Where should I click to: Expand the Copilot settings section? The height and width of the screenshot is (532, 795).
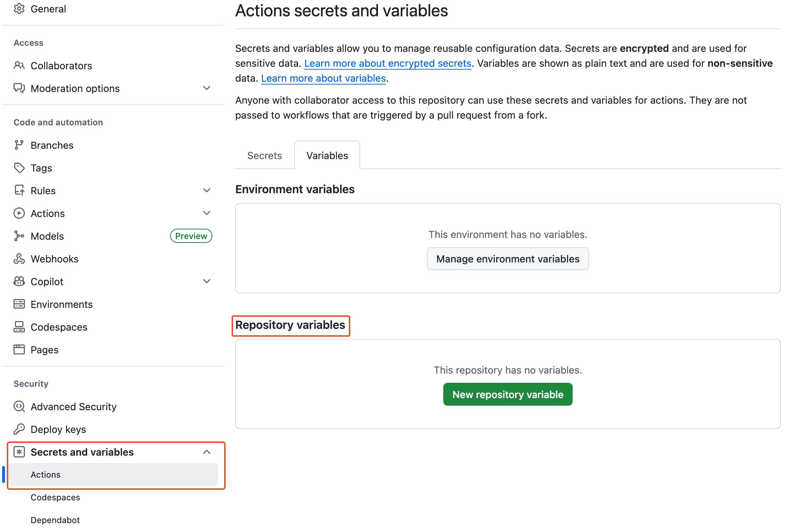[207, 281]
